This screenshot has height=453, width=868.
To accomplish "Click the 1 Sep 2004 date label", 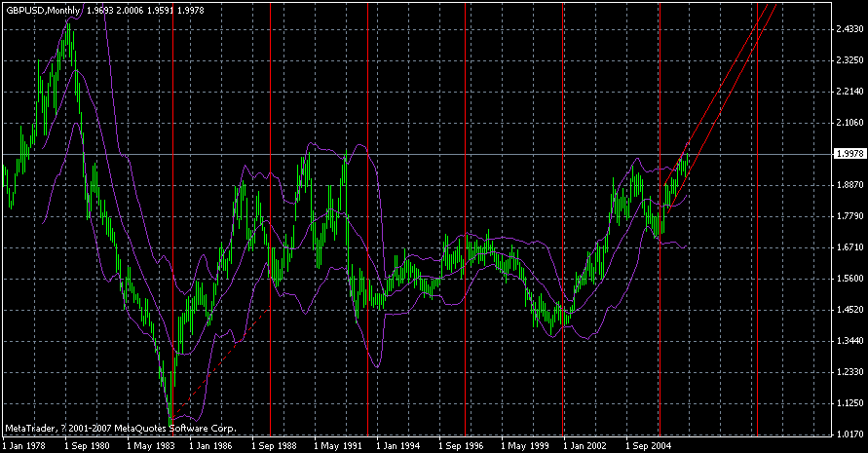I will click(x=648, y=445).
